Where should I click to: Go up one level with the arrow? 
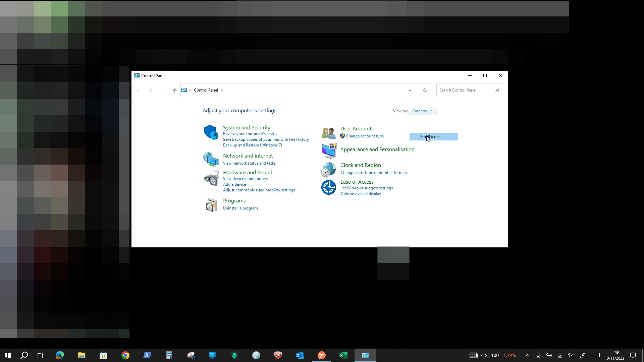174,90
